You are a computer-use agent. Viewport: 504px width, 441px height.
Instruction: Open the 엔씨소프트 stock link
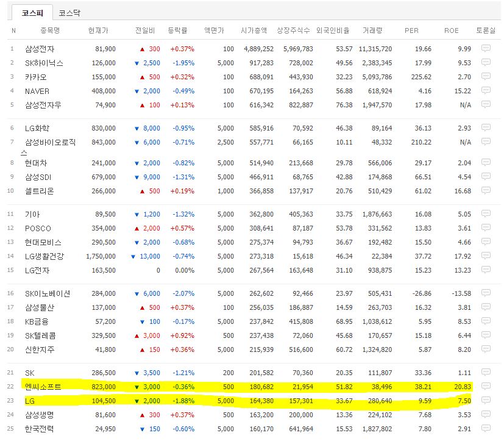tap(43, 387)
